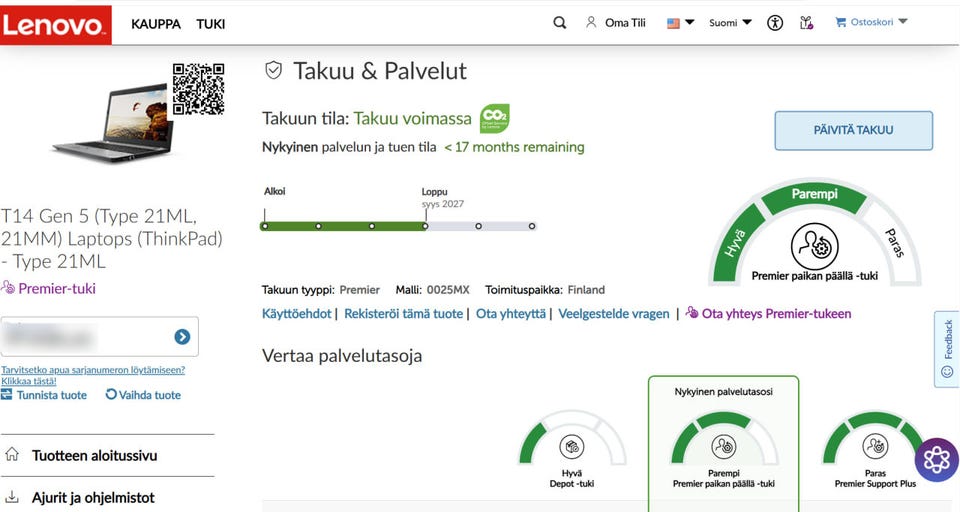
Task: Submit serial number with arrow button
Action: point(182,337)
